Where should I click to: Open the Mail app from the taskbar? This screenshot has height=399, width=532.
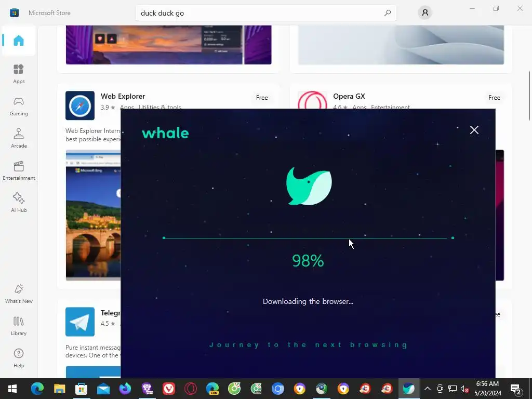103,389
